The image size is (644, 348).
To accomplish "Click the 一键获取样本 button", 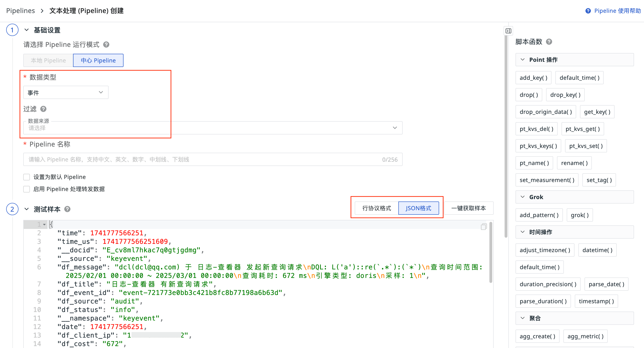I will [x=468, y=208].
